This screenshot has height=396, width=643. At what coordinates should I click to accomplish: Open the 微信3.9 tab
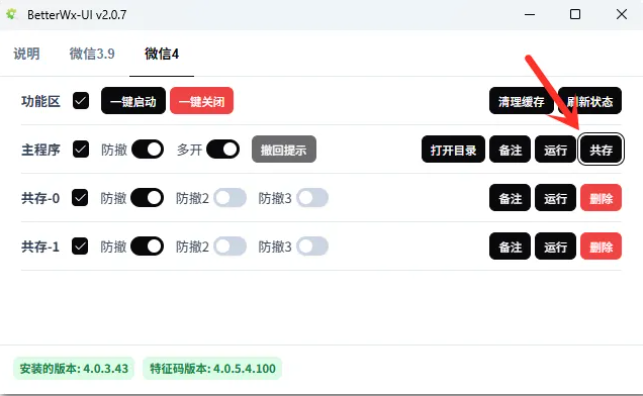coord(92,54)
